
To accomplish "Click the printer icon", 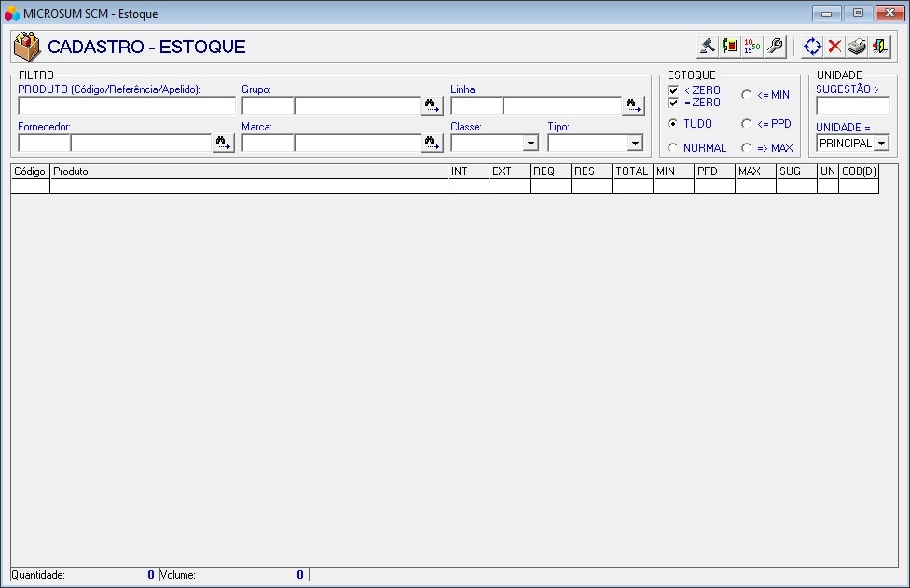I will (857, 46).
